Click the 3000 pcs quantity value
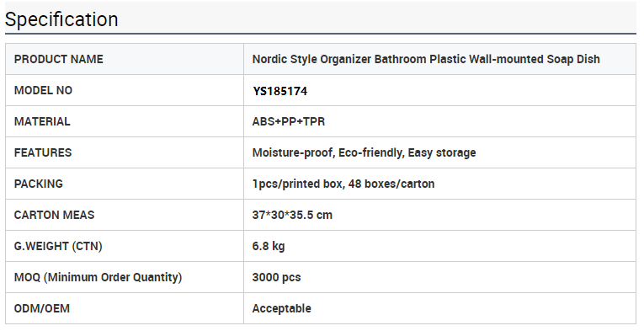The width and height of the screenshot is (644, 331). click(x=276, y=277)
